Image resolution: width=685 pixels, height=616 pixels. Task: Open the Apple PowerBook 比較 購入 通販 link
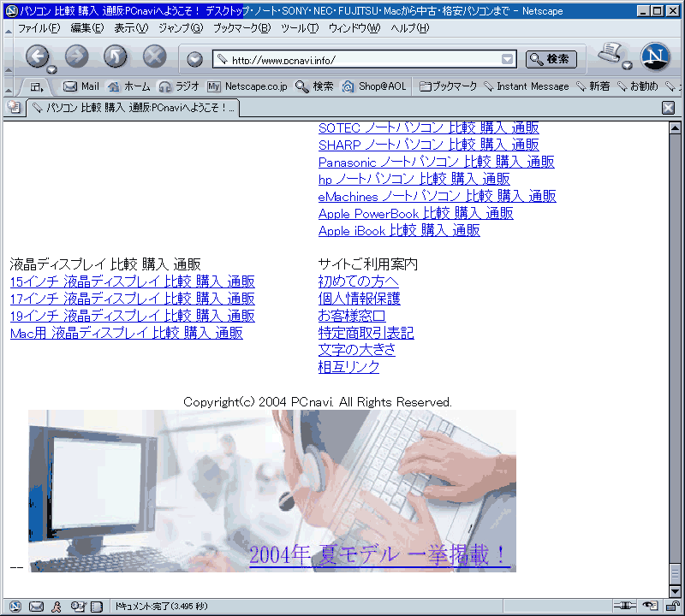click(x=416, y=214)
